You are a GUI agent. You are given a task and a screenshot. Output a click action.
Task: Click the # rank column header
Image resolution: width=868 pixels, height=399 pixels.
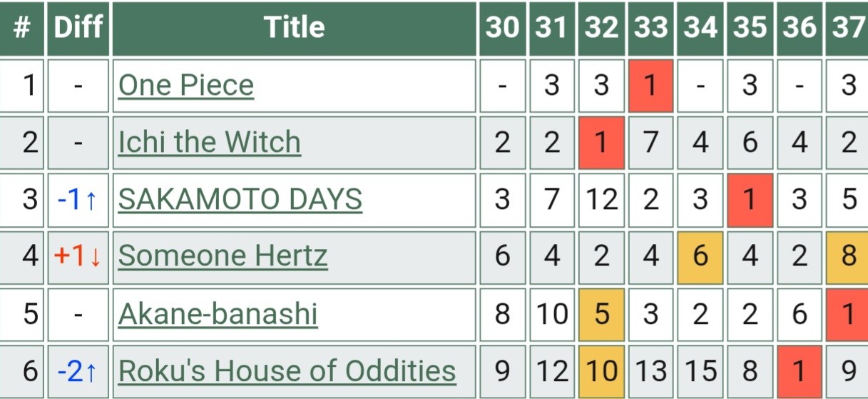click(22, 29)
